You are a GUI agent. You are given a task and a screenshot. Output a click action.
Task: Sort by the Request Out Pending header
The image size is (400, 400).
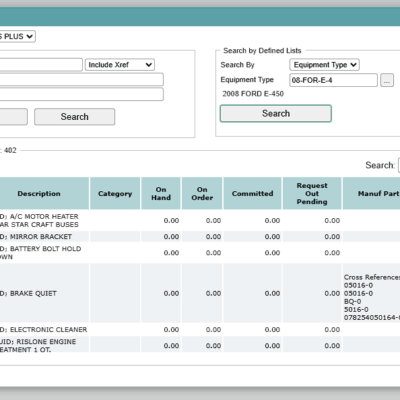tap(312, 194)
